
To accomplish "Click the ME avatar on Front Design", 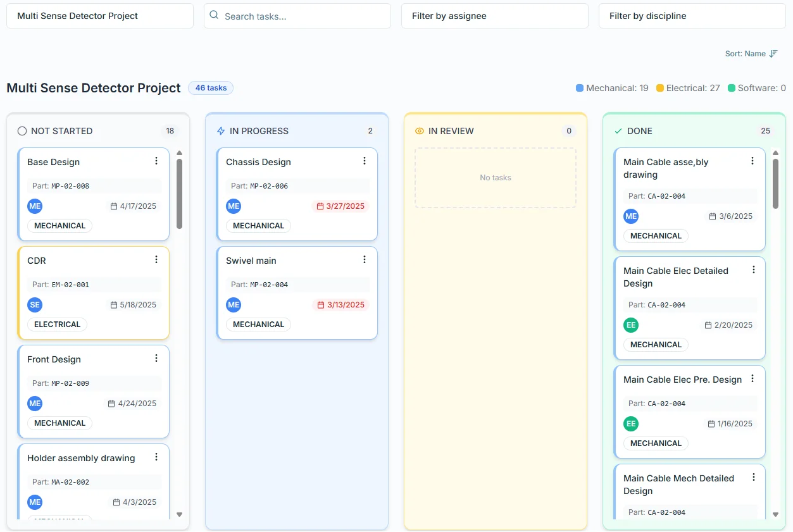I will [x=35, y=404].
